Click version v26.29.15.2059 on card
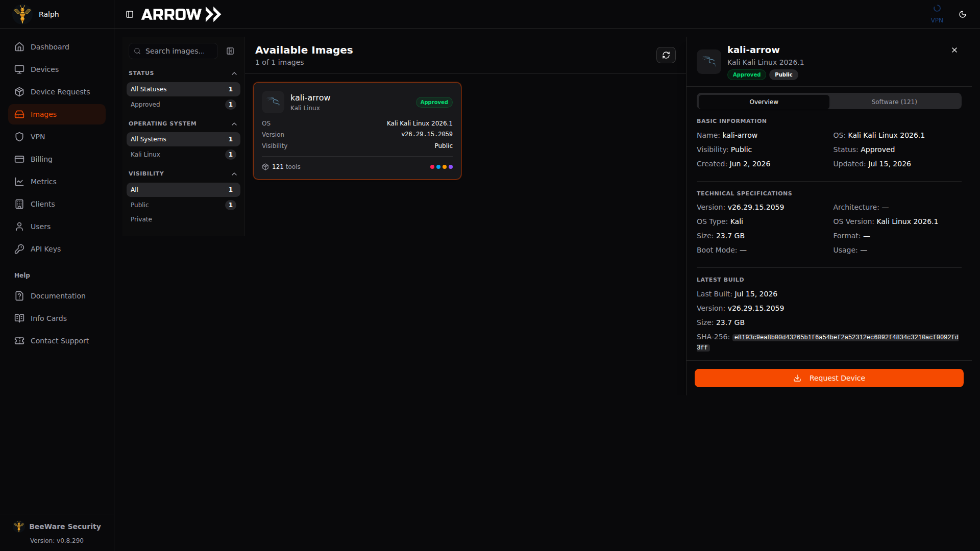This screenshot has width=980, height=551. tap(427, 135)
